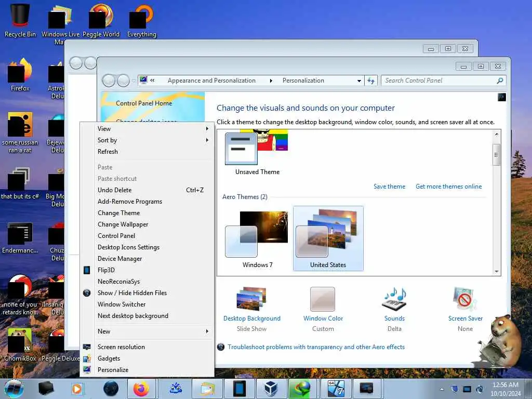Select Undo Delete menu entry

147,190
